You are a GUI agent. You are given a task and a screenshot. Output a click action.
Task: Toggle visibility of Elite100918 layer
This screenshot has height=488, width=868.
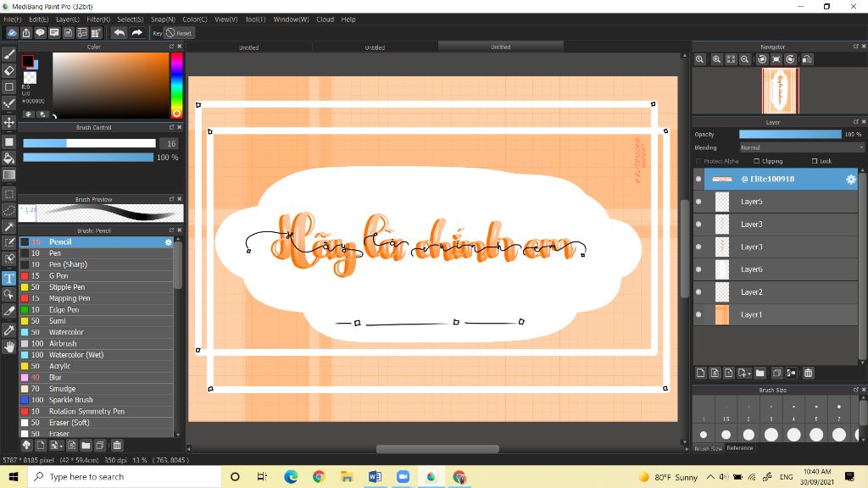tap(698, 179)
